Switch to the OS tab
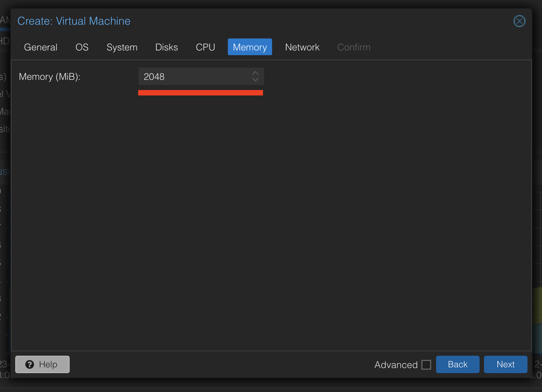Screen dimensions: 542x392 82,47
